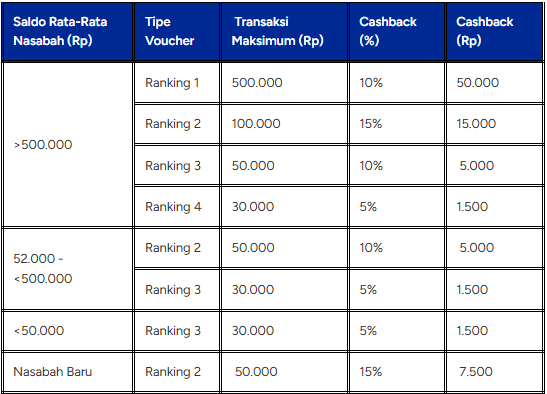The height and width of the screenshot is (394, 547).
Task: Select the Ranking 4 voucher cell
Action: [177, 207]
